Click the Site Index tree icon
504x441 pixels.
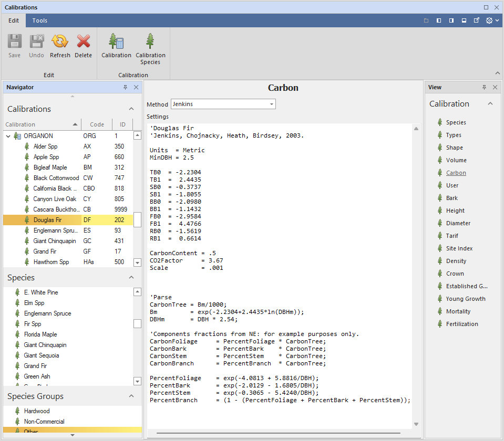(440, 248)
